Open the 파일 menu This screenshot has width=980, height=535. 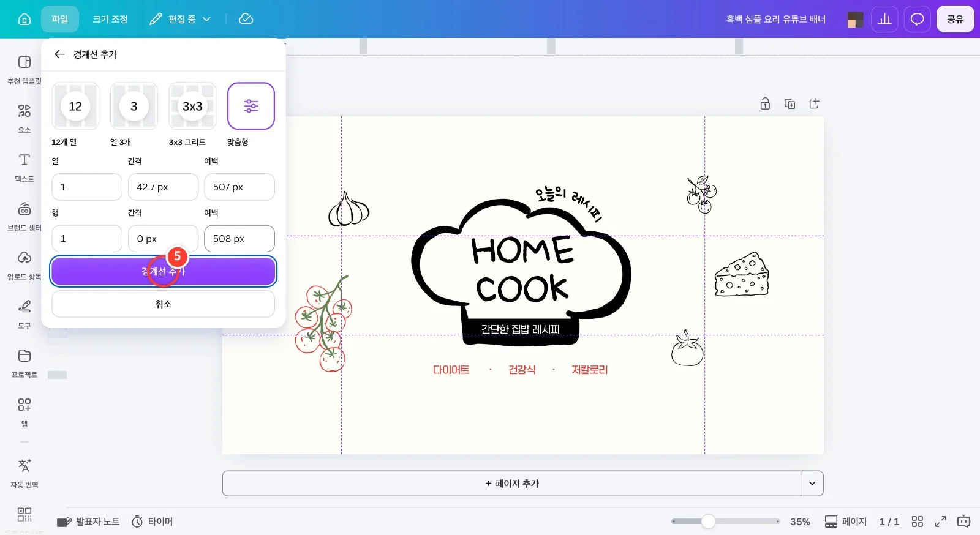pos(60,19)
